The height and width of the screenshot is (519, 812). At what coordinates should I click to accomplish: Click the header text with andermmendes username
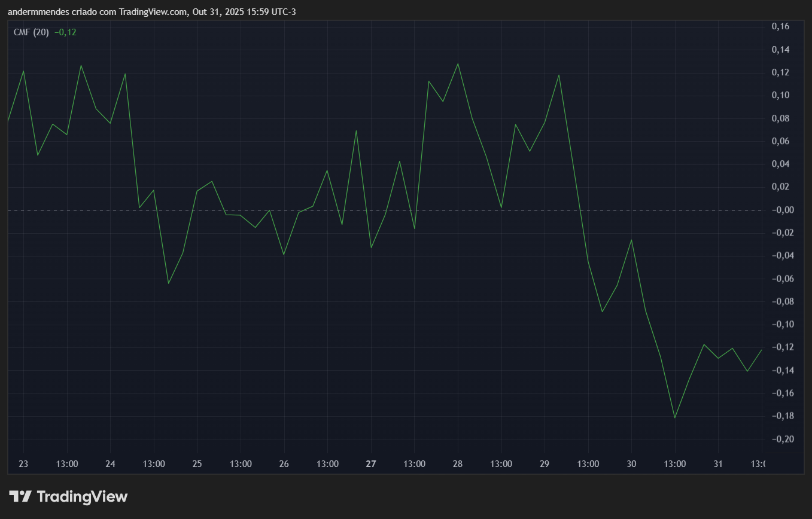coord(151,11)
